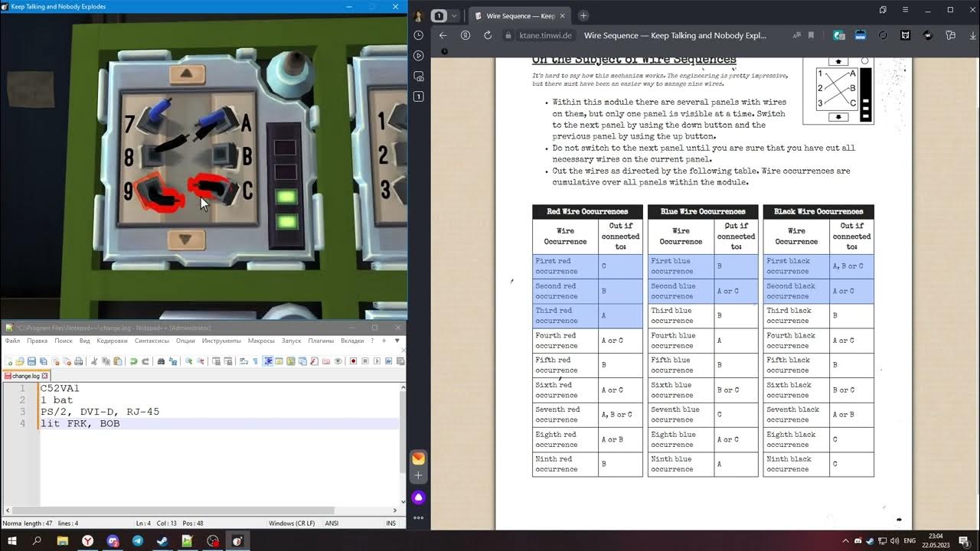Click the play-circle icon in browser sidebar
Image resolution: width=980 pixels, height=551 pixels.
[419, 56]
